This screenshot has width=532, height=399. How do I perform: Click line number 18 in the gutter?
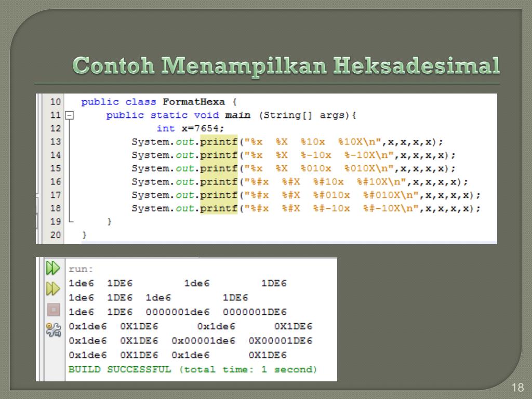[55, 208]
